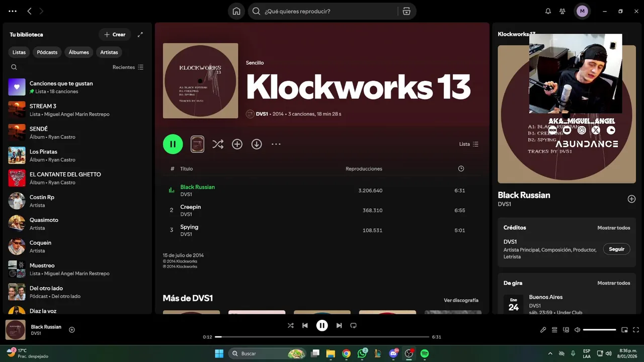The image size is (644, 362).
Task: Open the STREAM 3 playlist
Action: pos(77,110)
